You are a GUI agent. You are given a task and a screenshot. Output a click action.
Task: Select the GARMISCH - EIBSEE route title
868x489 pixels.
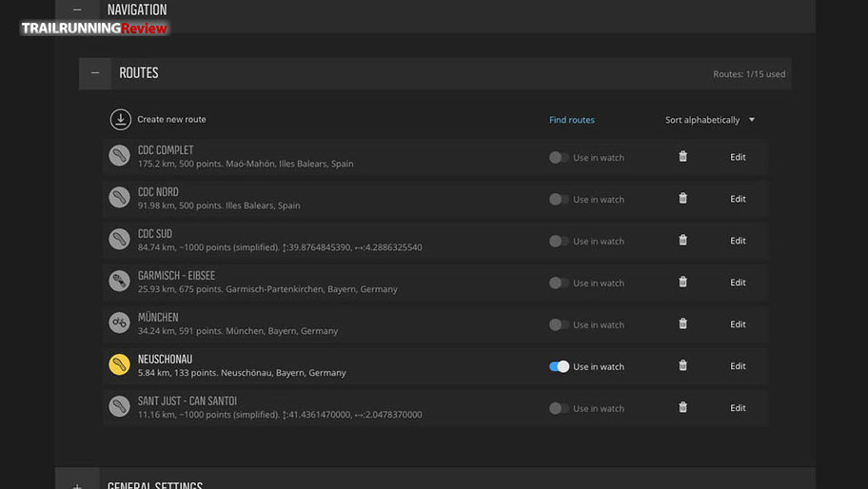click(177, 276)
